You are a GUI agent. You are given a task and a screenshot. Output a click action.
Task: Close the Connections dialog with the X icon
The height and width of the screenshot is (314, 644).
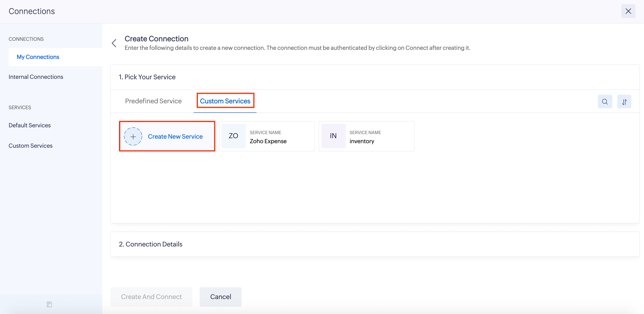pyautogui.click(x=628, y=11)
